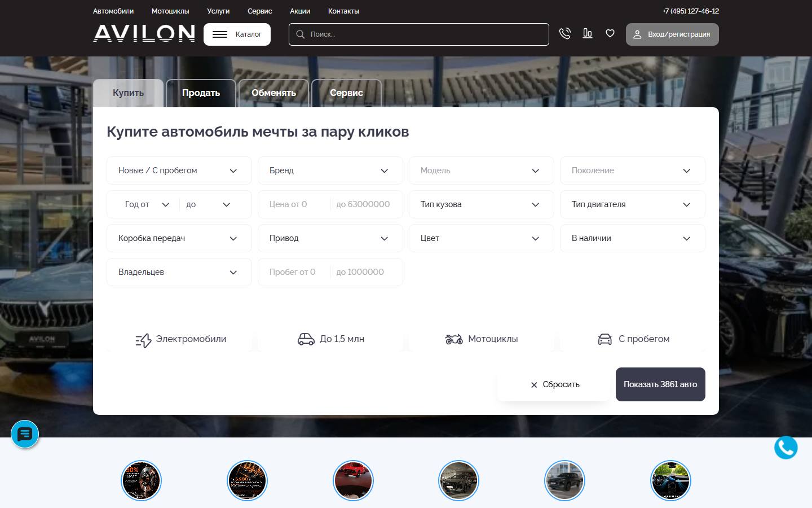Select the До 1,5 млн quick filter

330,339
